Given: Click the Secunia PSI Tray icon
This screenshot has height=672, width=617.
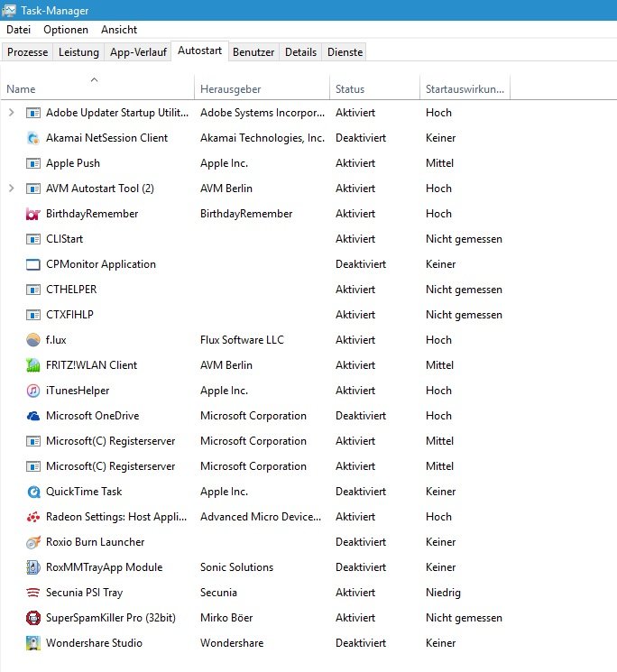Looking at the screenshot, I should [x=33, y=593].
